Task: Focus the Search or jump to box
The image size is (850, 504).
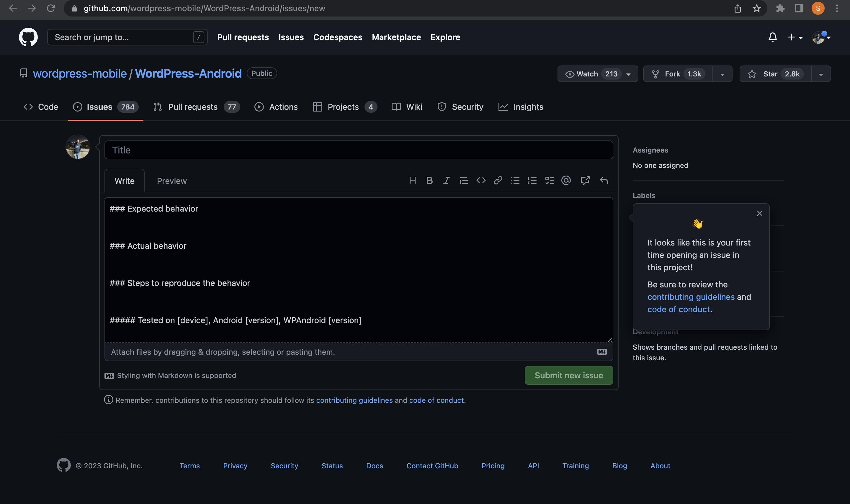Action: [127, 37]
